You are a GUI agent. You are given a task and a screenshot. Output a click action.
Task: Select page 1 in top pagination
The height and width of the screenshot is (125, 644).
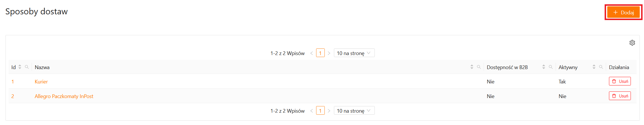(x=320, y=53)
